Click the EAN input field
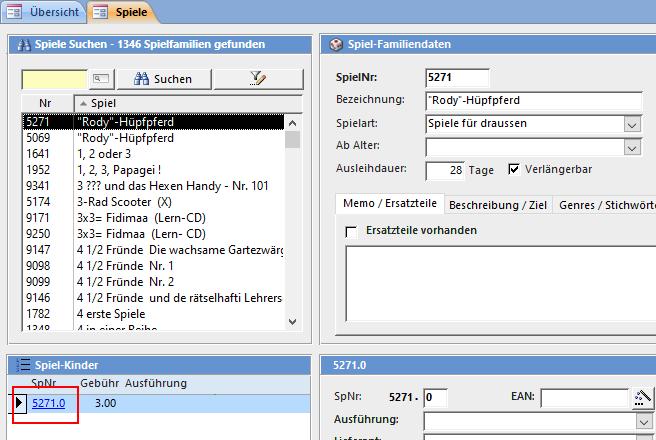Image resolution: width=656 pixels, height=440 pixels. (x=584, y=398)
